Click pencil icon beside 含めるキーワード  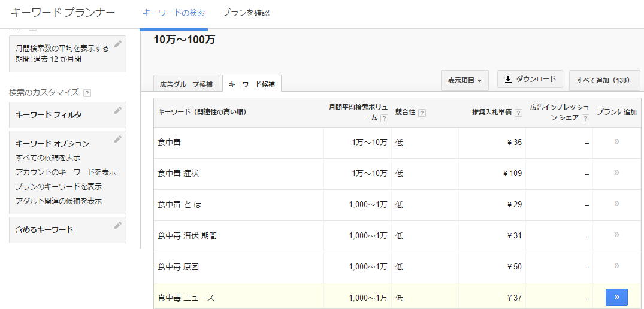click(x=118, y=225)
